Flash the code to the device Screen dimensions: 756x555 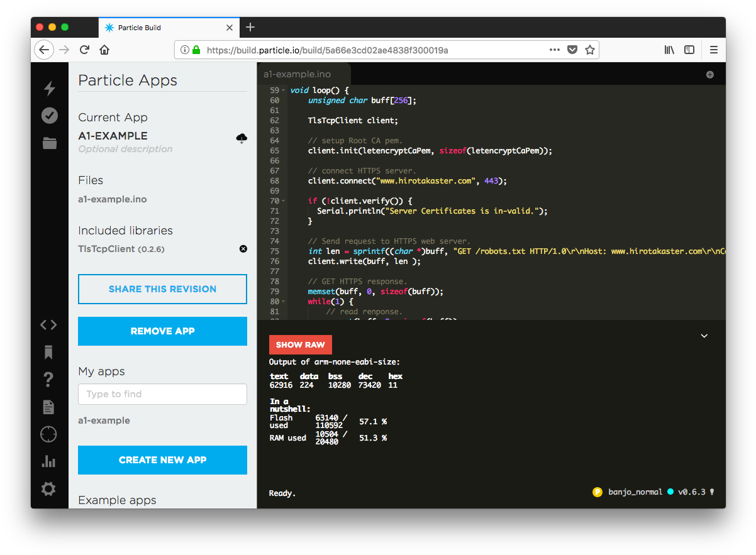[x=49, y=89]
